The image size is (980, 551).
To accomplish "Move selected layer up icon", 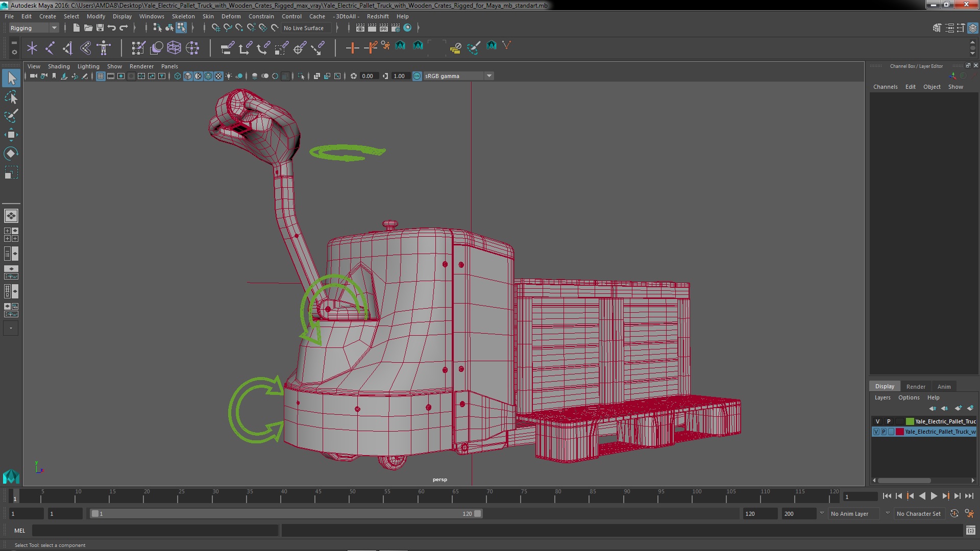I will (933, 408).
